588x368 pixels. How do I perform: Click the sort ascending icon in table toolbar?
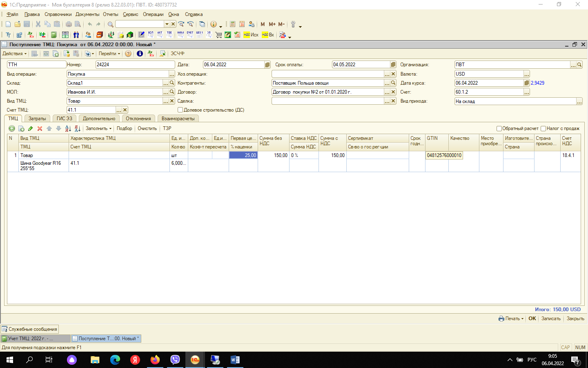coord(68,128)
